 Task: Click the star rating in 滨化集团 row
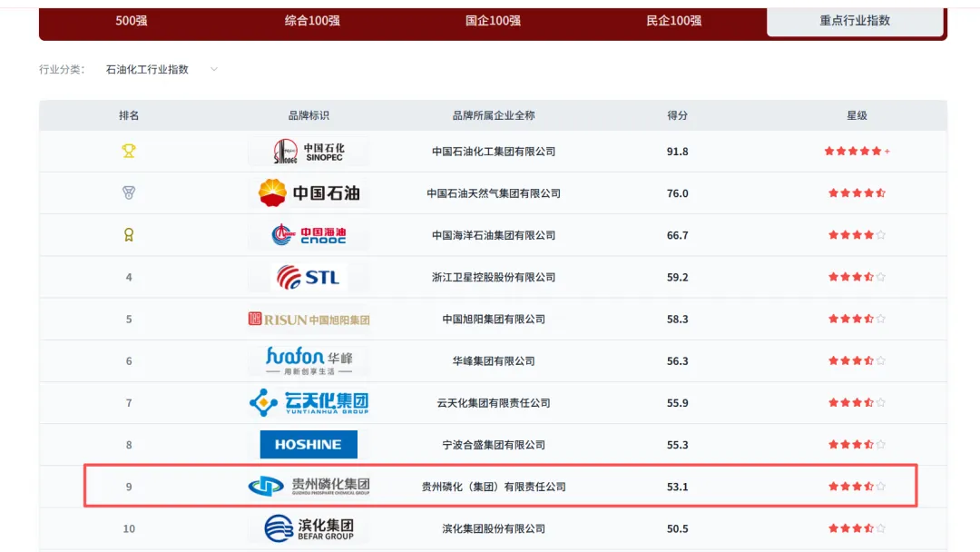click(x=857, y=527)
